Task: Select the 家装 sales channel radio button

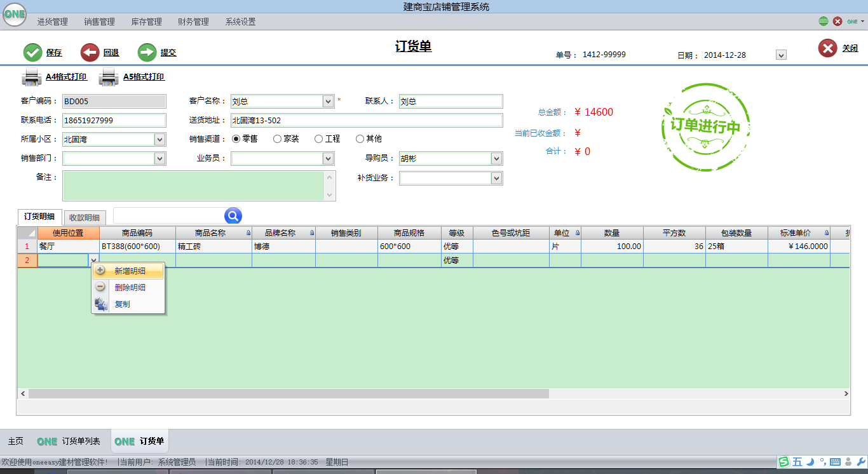Action: point(277,139)
